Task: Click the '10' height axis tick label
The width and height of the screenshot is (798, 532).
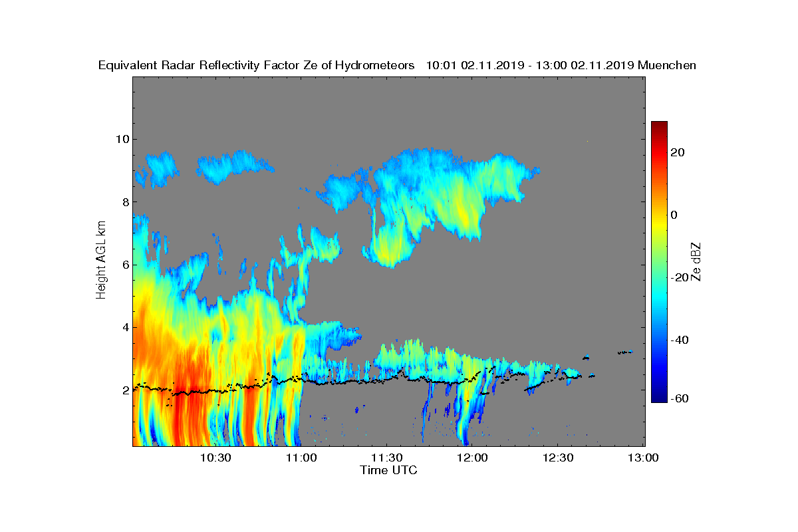Action: point(122,139)
